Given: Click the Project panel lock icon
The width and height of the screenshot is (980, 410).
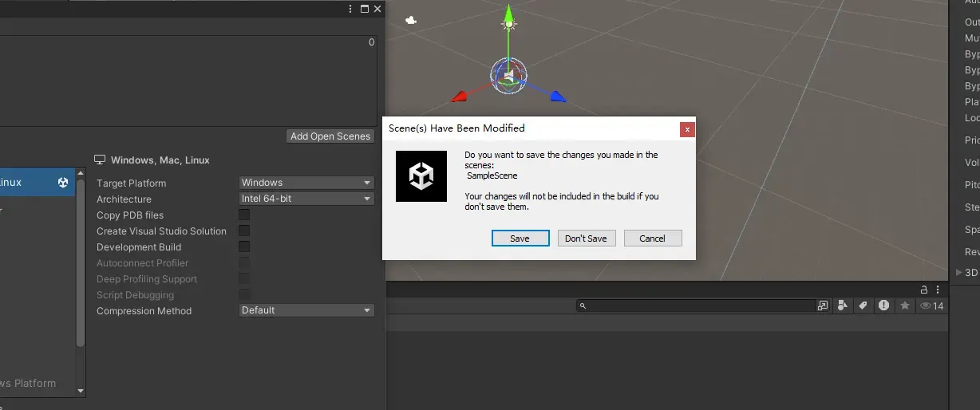Looking at the screenshot, I should pyautogui.click(x=924, y=290).
